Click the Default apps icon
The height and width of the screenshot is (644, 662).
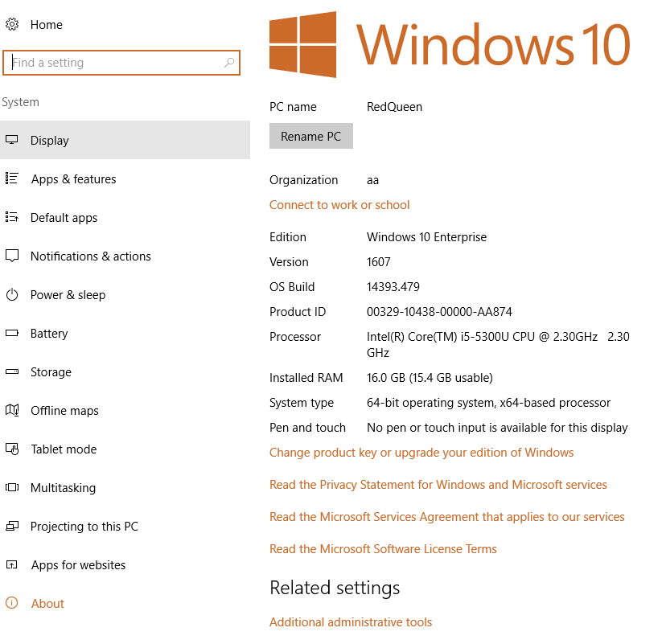pyautogui.click(x=12, y=217)
